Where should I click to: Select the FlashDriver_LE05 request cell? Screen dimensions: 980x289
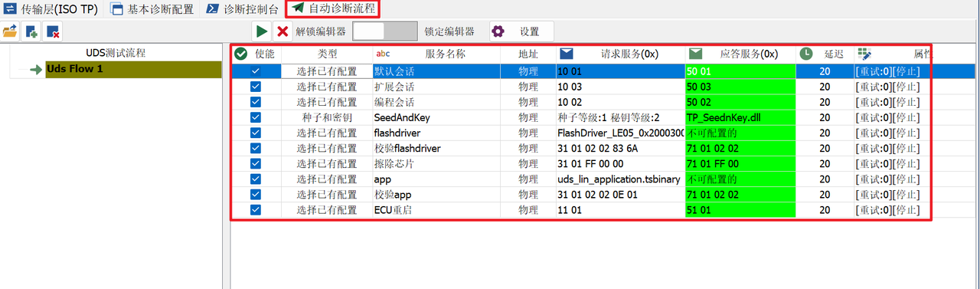tap(621, 133)
